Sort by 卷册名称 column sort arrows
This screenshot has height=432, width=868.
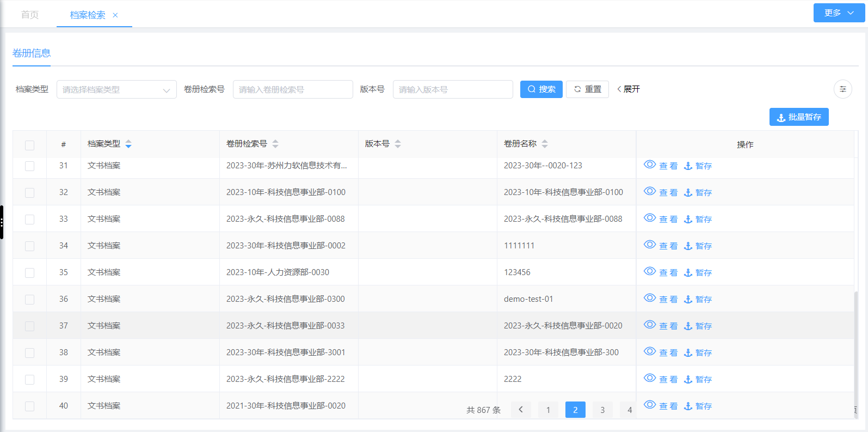click(x=545, y=144)
